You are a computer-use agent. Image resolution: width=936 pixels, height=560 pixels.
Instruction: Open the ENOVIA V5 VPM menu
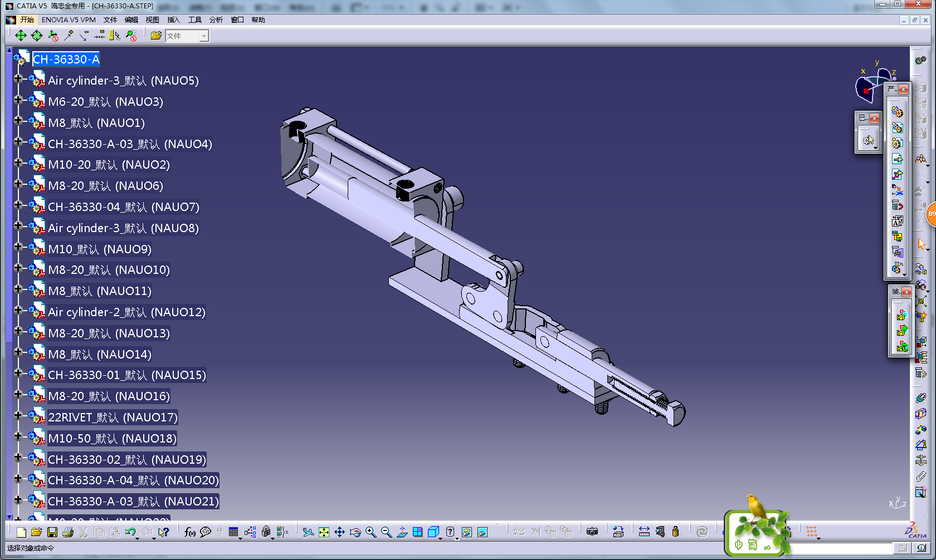coord(69,20)
